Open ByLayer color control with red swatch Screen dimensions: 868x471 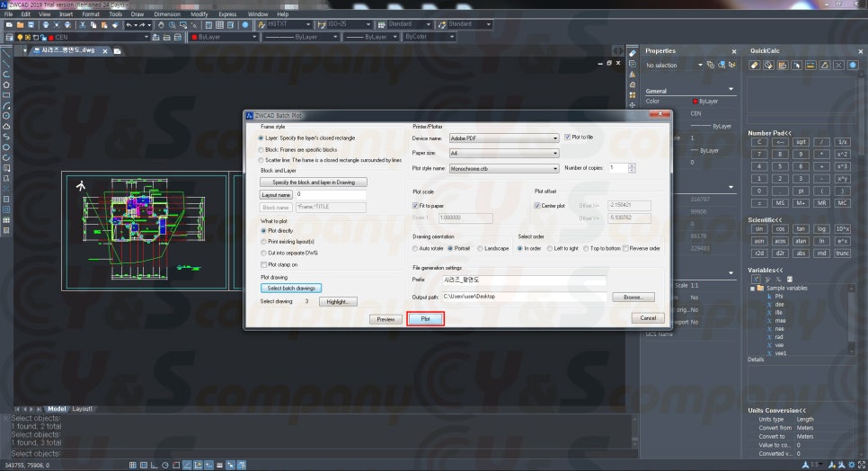click(223, 37)
